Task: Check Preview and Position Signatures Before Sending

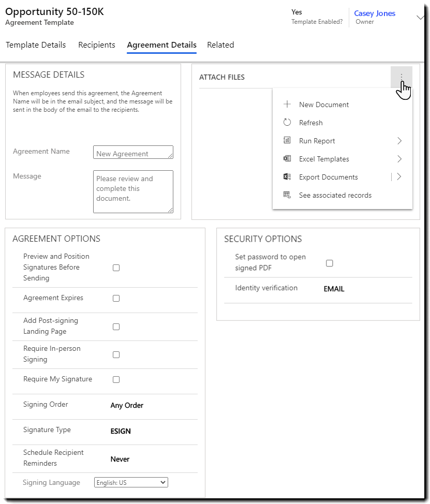Action: pos(116,268)
